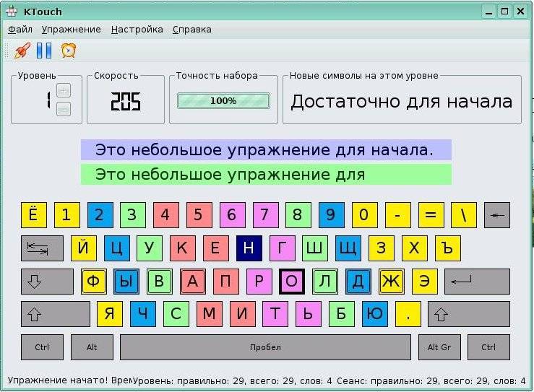Image resolution: width=534 pixels, height=392 pixels.
Task: Click the 100% accuracy progress bar
Action: tap(223, 101)
